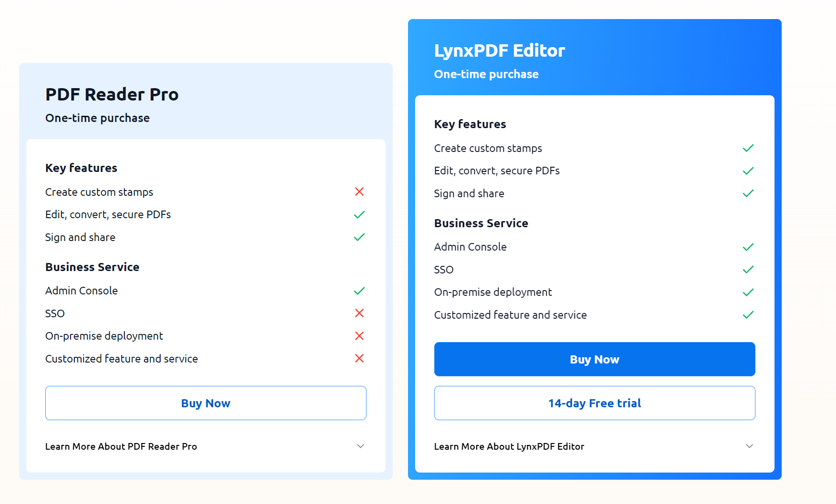Click red X beside SSO in PDF Reader Pro

(x=359, y=313)
